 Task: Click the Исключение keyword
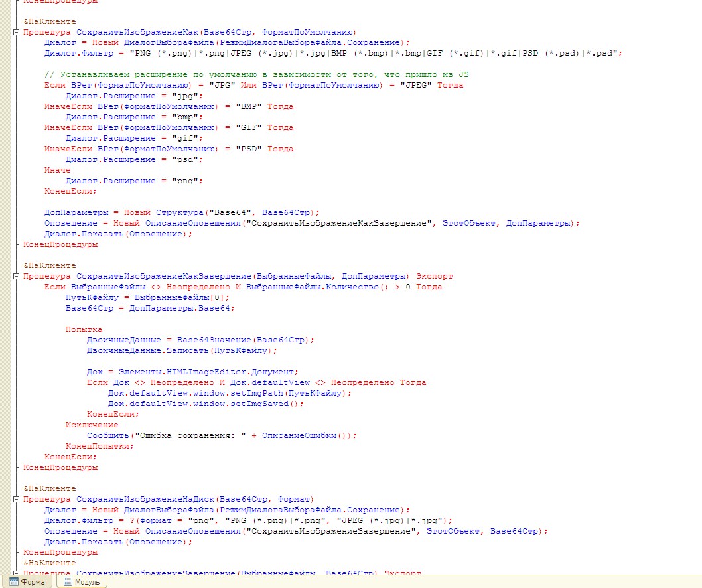[92, 425]
